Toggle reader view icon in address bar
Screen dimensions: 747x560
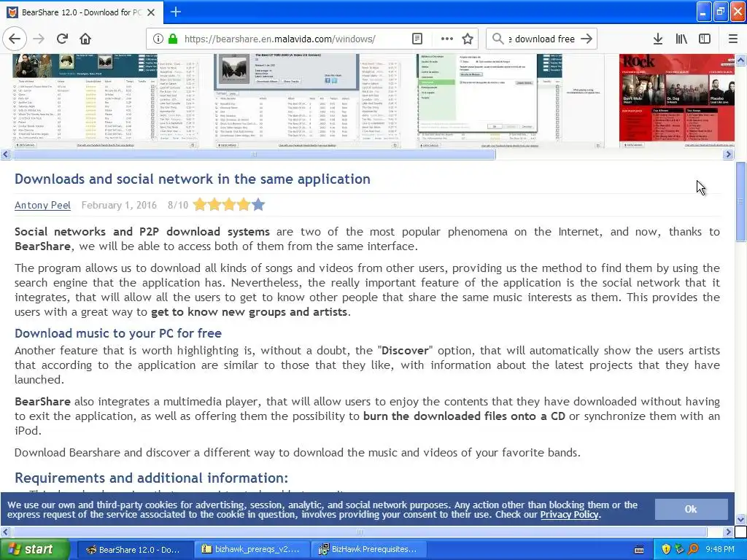(417, 39)
